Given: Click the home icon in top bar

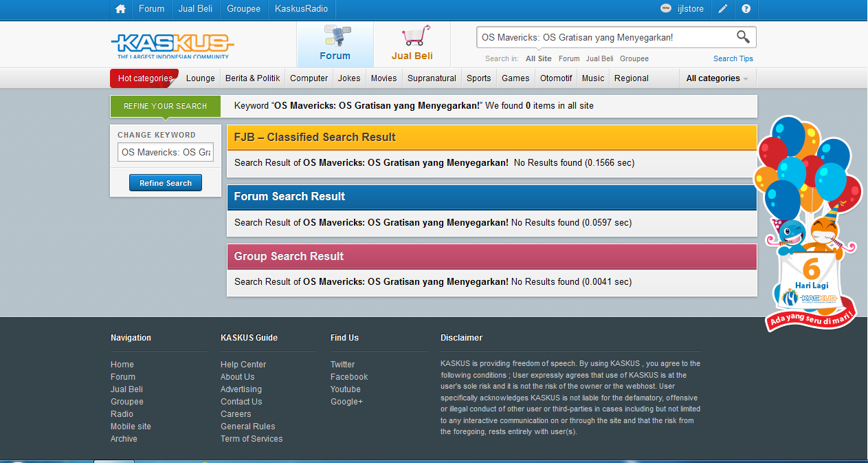Looking at the screenshot, I should [121, 9].
